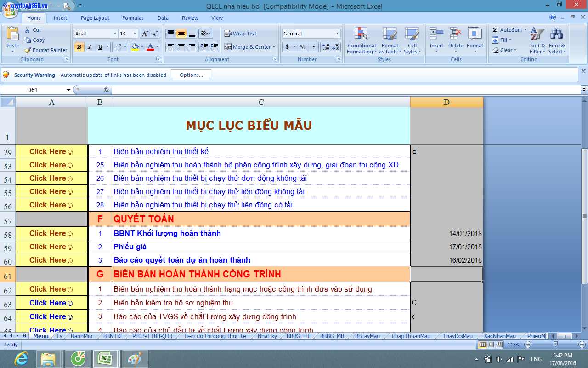This screenshot has width=588, height=368.
Task: Click the zoom slider handle
Action: click(555, 344)
